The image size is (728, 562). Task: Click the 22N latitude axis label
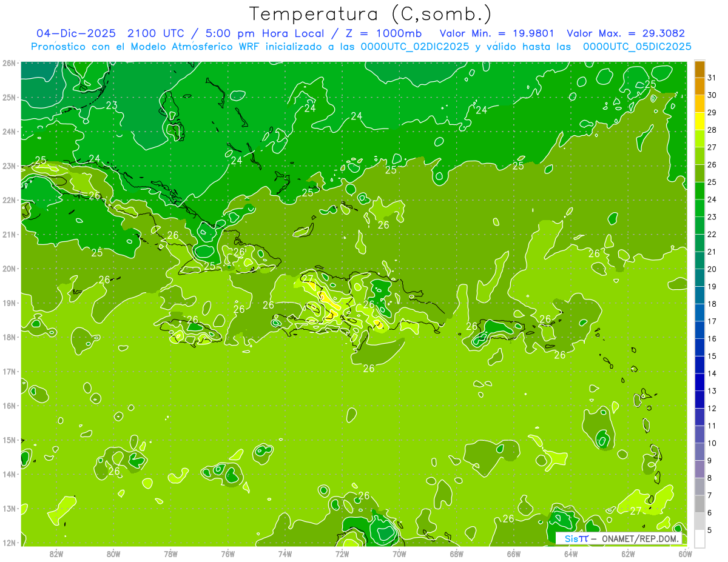(x=8, y=200)
